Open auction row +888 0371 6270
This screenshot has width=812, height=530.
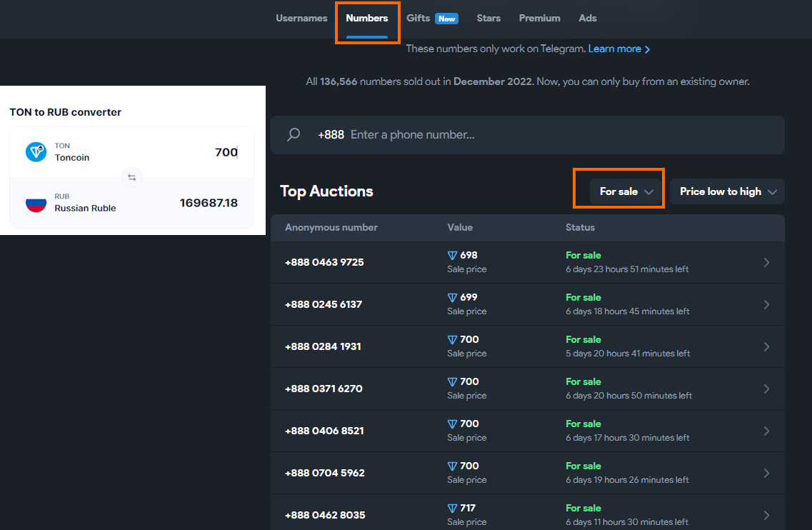(x=528, y=389)
